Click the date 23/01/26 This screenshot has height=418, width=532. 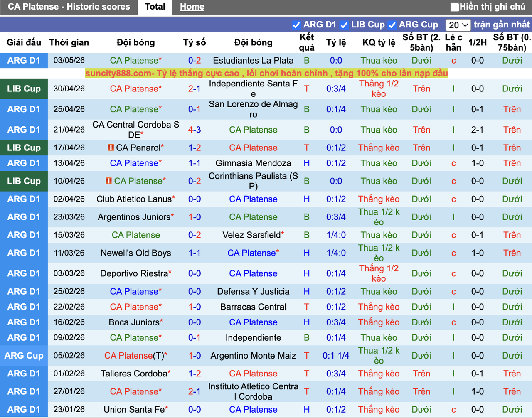(x=69, y=409)
